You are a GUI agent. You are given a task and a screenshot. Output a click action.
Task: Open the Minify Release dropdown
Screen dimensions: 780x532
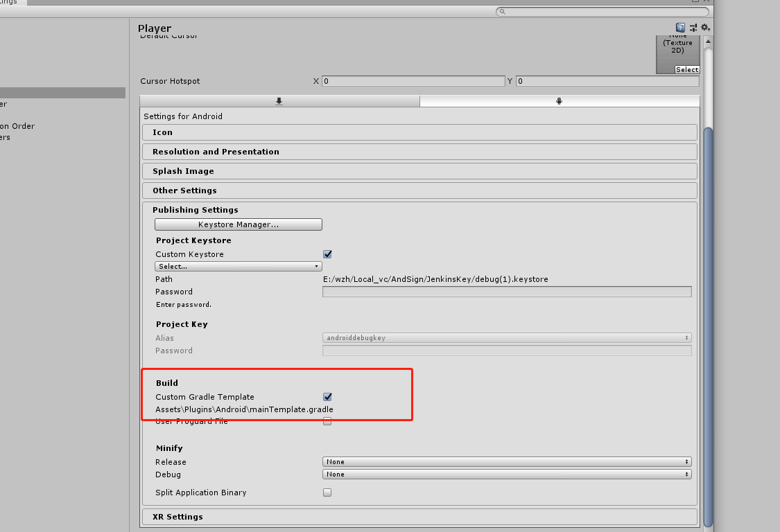tap(507, 462)
